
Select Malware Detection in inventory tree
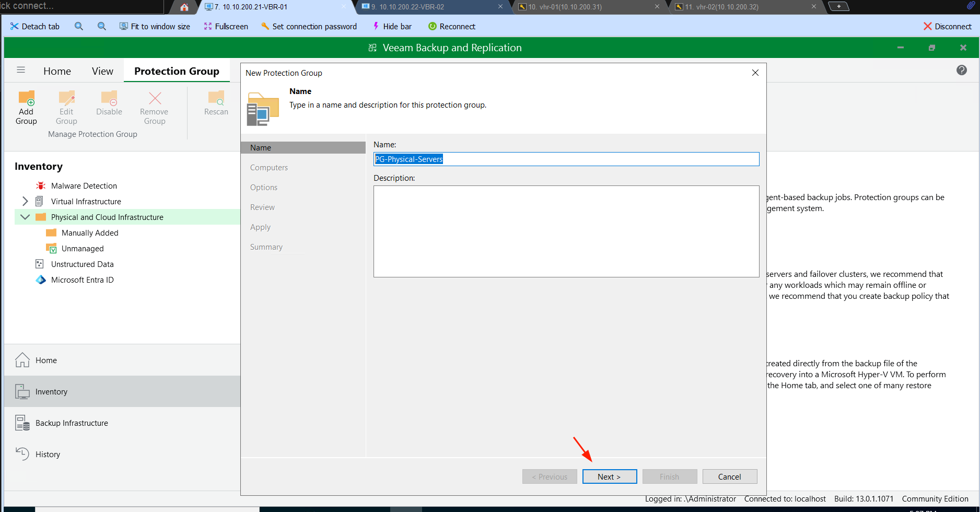[x=84, y=186]
